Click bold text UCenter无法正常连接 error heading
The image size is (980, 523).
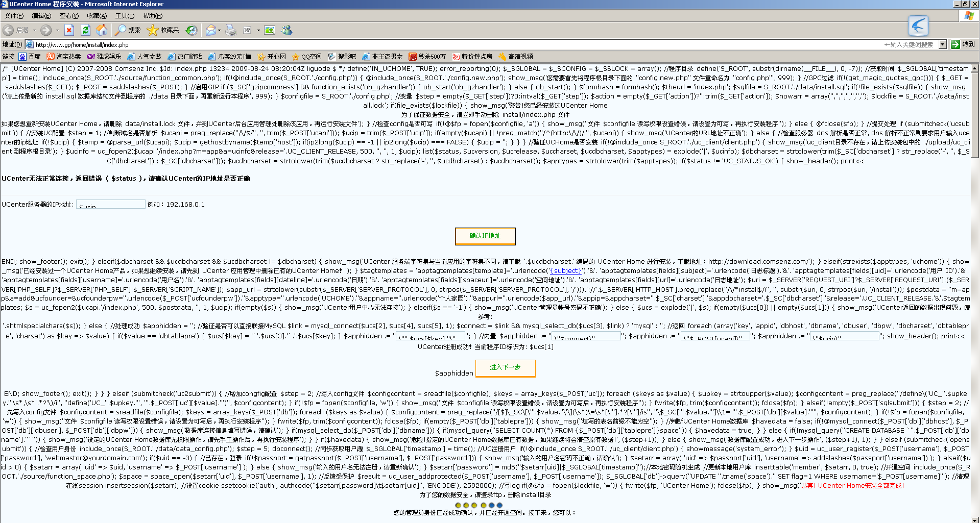pyautogui.click(x=126, y=179)
